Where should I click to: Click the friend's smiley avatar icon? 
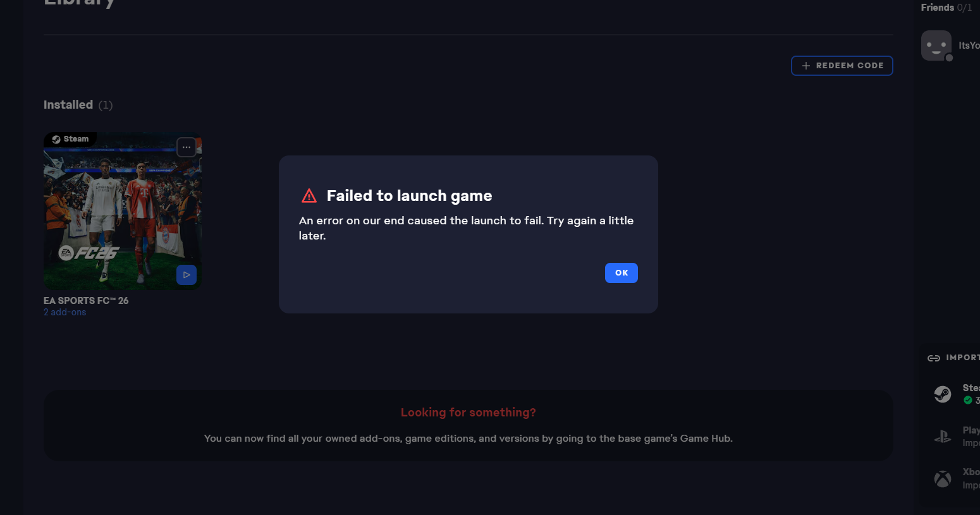936,45
